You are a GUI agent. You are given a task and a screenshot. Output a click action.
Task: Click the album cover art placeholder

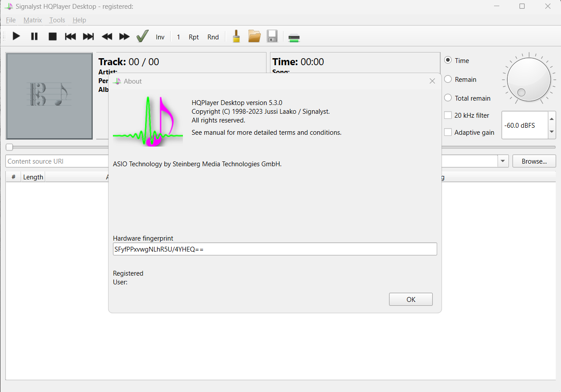49,96
